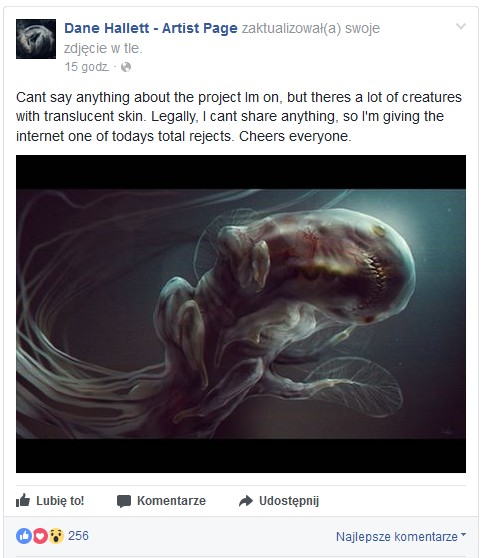Open the translucent creature artwork image
The height and width of the screenshot is (558, 487).
[241, 314]
